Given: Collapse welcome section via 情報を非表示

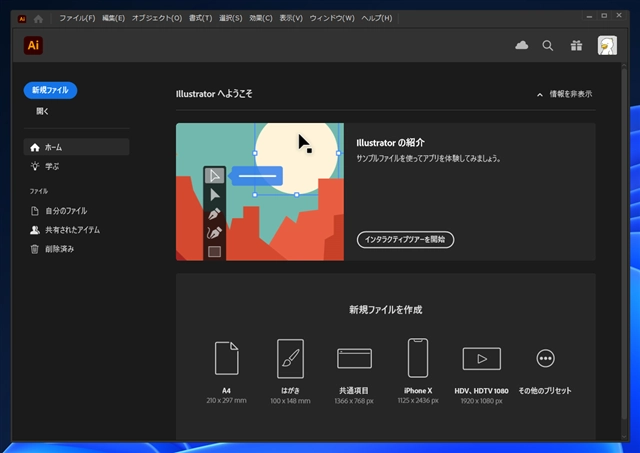Looking at the screenshot, I should point(565,94).
